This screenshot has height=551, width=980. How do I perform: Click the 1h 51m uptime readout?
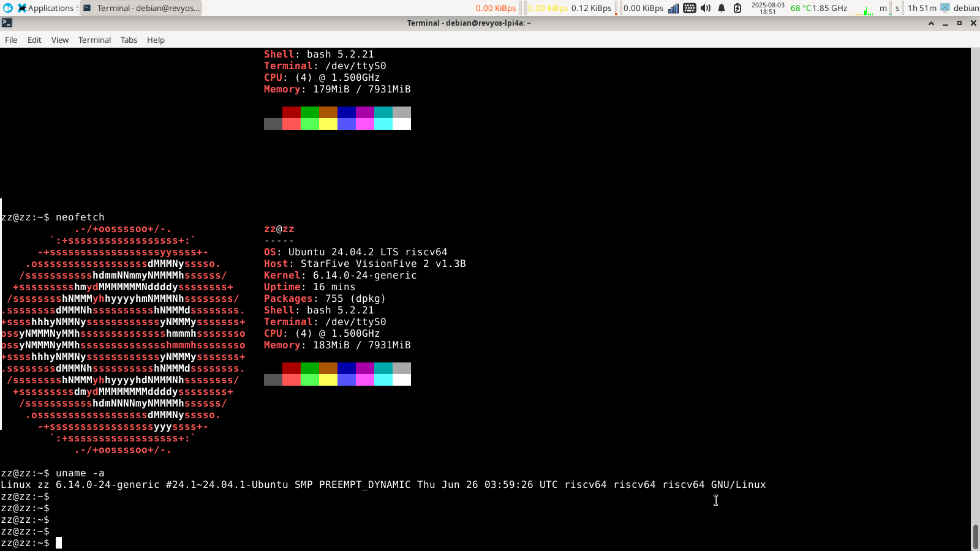[922, 8]
